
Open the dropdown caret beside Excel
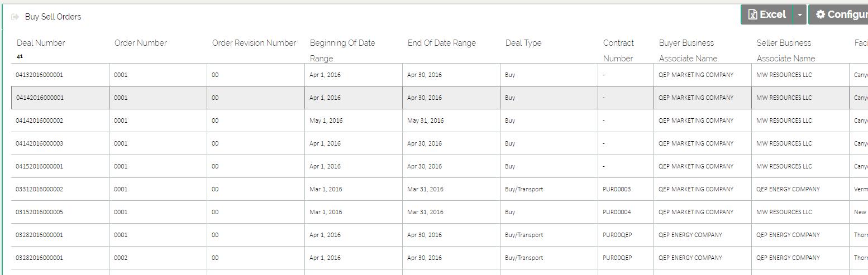tap(800, 15)
